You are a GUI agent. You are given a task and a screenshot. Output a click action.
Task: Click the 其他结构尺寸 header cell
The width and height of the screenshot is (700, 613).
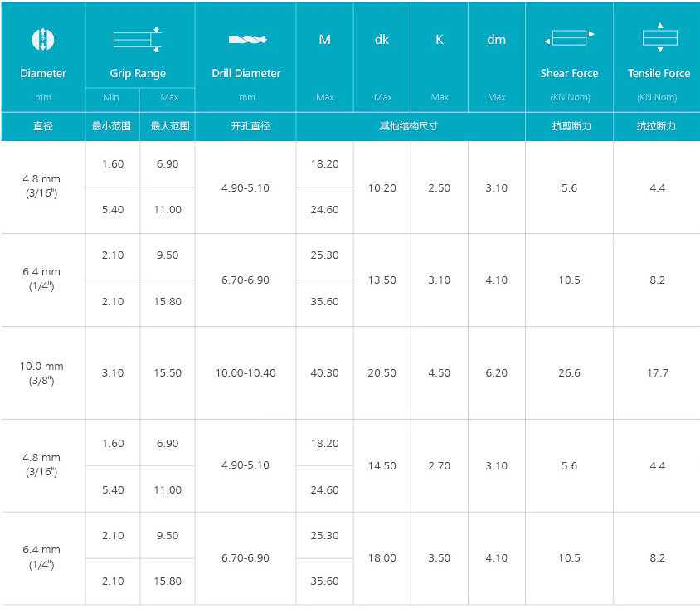click(x=411, y=126)
